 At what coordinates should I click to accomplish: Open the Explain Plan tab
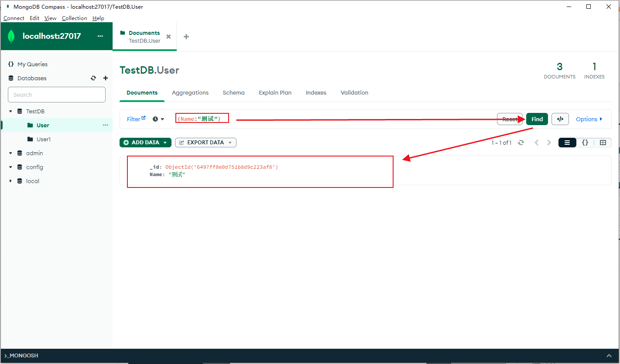pyautogui.click(x=275, y=93)
